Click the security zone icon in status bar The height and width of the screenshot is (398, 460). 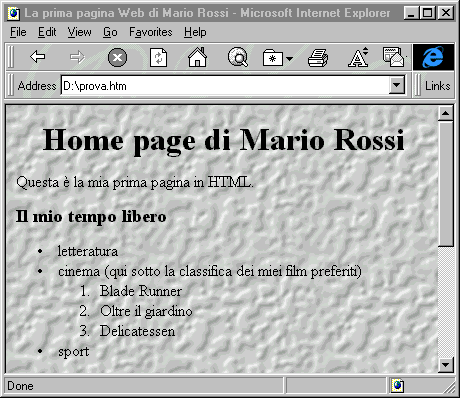397,386
